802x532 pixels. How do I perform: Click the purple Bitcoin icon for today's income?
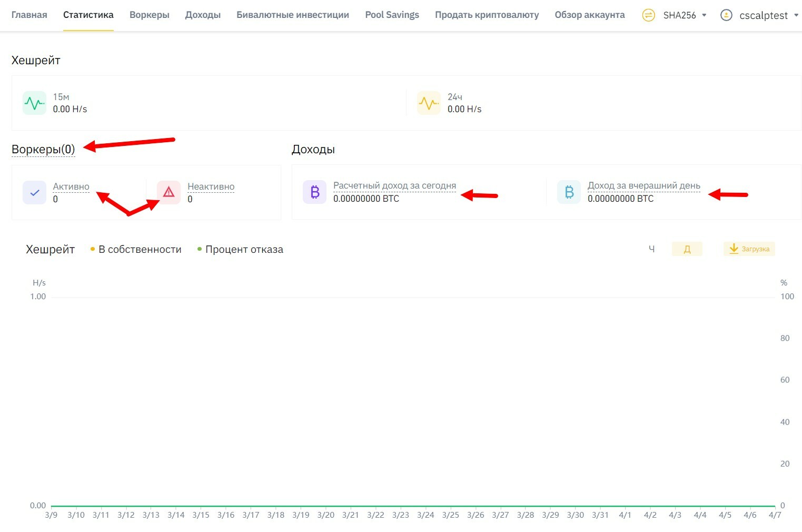314,192
